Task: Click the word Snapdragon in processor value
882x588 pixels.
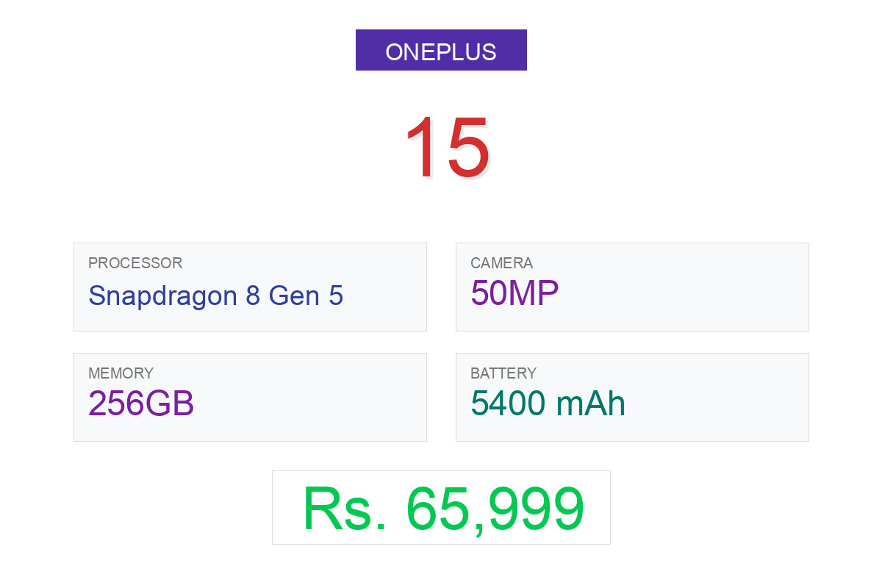Action: [162, 295]
